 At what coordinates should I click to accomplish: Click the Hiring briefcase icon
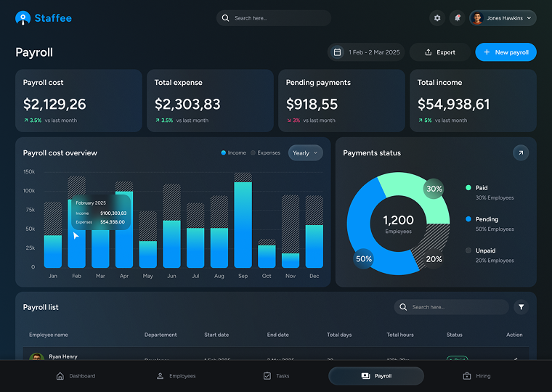(x=467, y=376)
